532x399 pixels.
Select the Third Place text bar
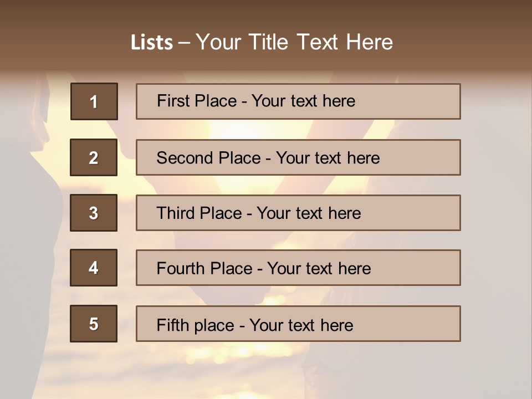298,213
